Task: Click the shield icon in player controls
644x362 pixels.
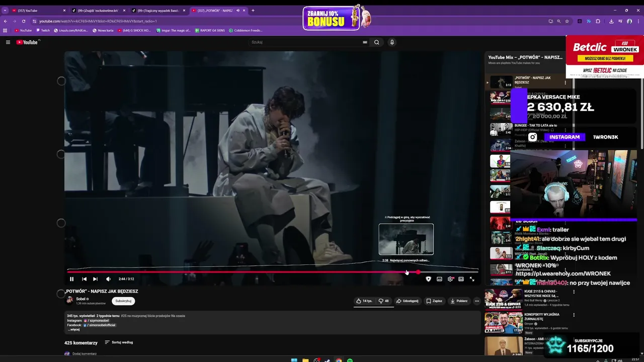Action: (428, 279)
